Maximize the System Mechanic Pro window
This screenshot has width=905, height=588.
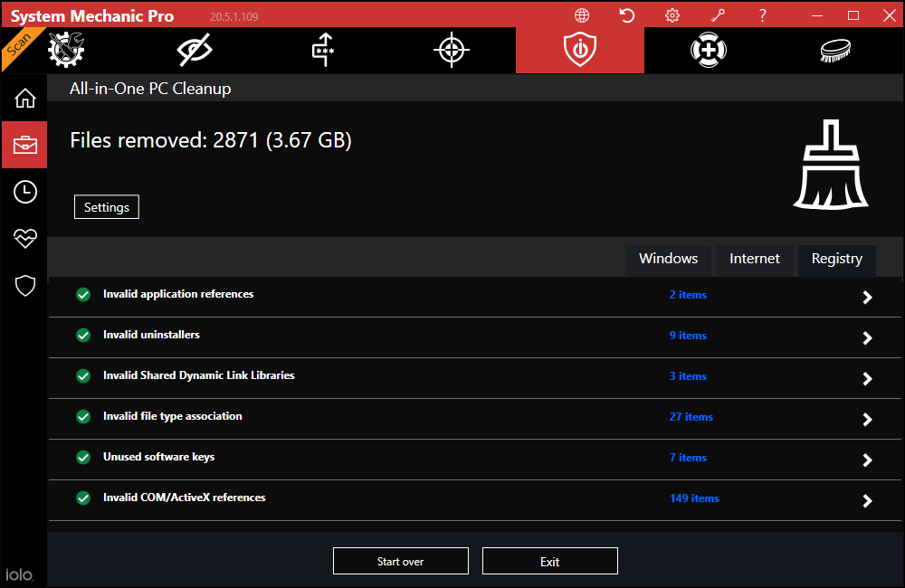pos(853,15)
